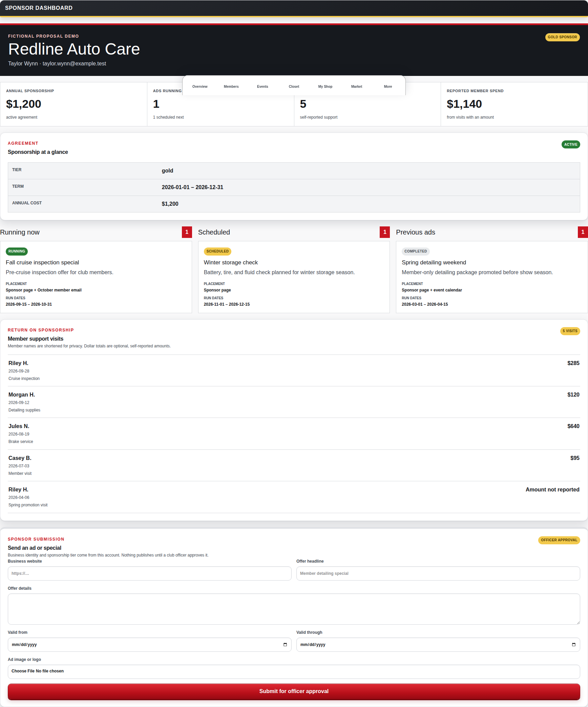
Task: Open Valid through calendar picker icon
Action: (574, 645)
